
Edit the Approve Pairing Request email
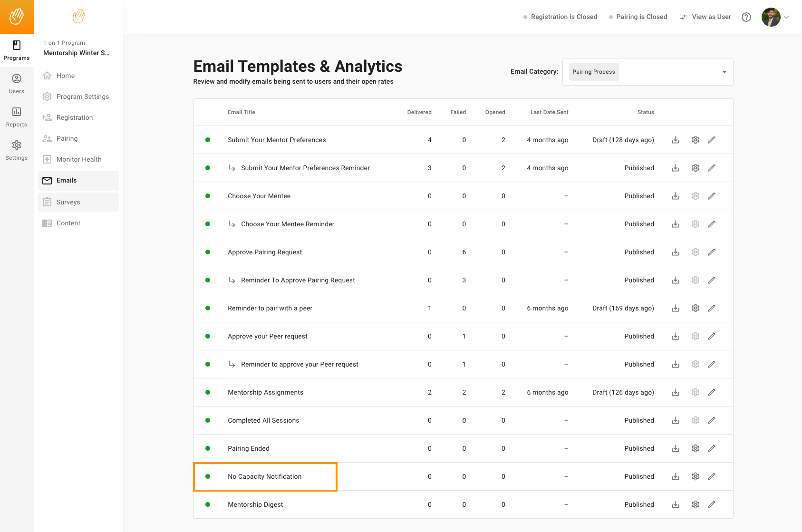tap(711, 252)
